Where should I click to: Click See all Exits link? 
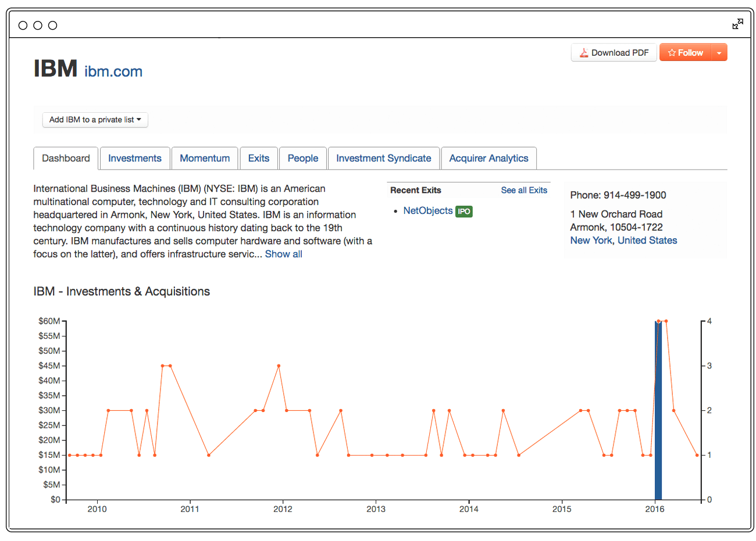click(524, 190)
